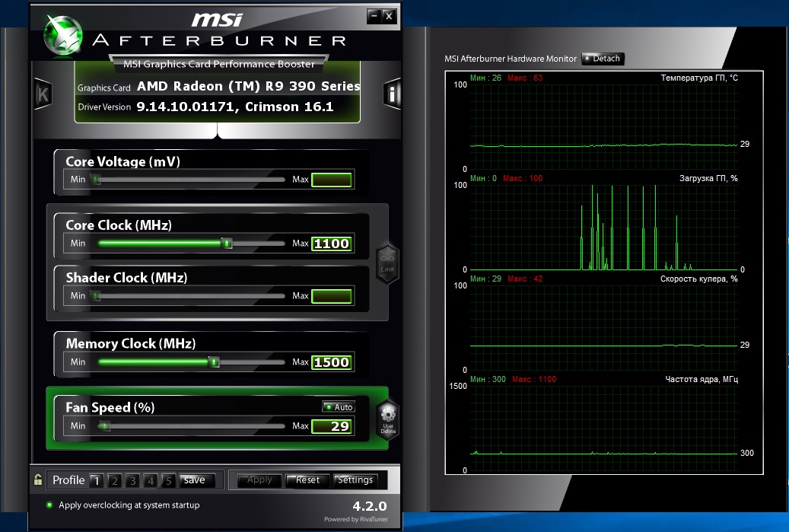Click the MSI Graphics Card Performance Booster text

click(x=219, y=64)
